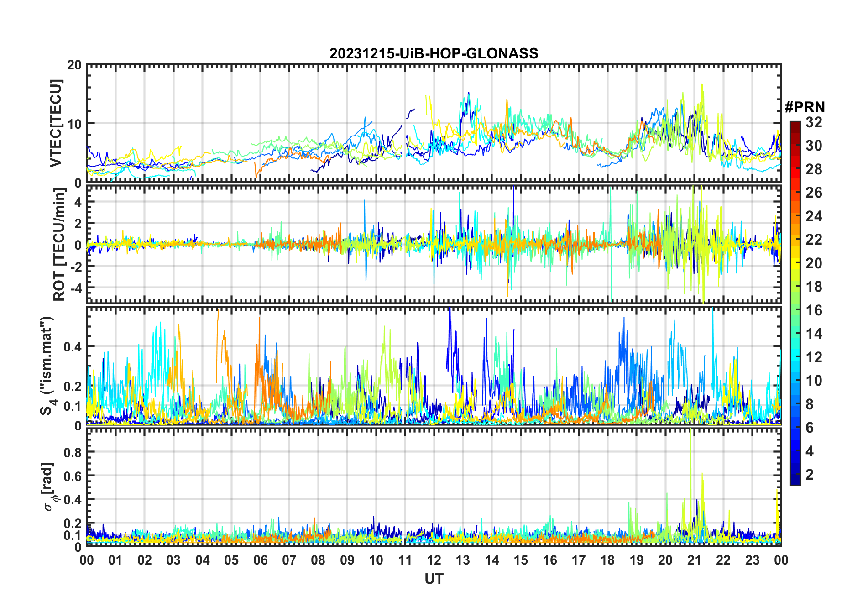Click x-axis hour tick label 15
Image resolution: width=868 pixels, height=607 pixels.
521,560
